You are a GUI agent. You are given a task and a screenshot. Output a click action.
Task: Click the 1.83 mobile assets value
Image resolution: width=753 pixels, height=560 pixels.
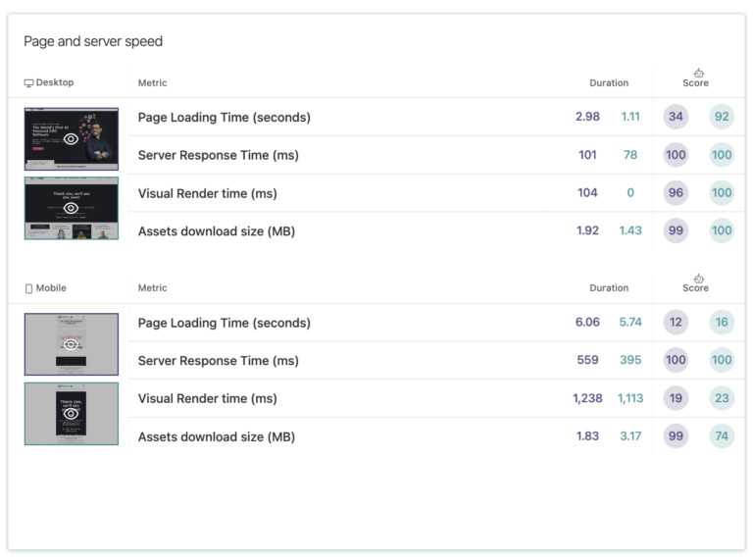point(587,436)
